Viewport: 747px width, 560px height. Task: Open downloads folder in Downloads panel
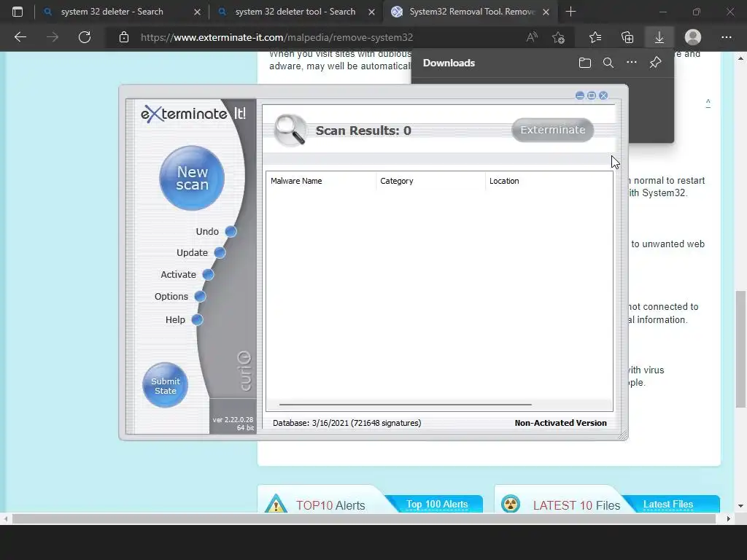(585, 63)
